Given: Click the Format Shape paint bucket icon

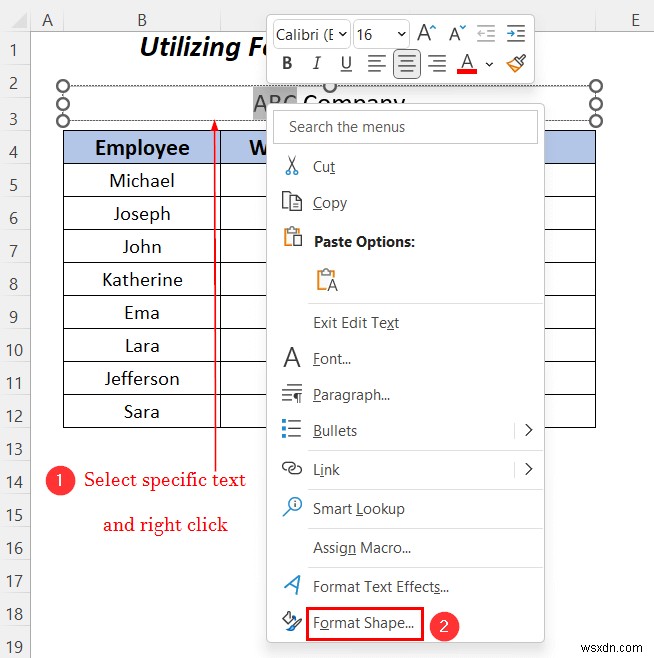Looking at the screenshot, I should 292,621.
